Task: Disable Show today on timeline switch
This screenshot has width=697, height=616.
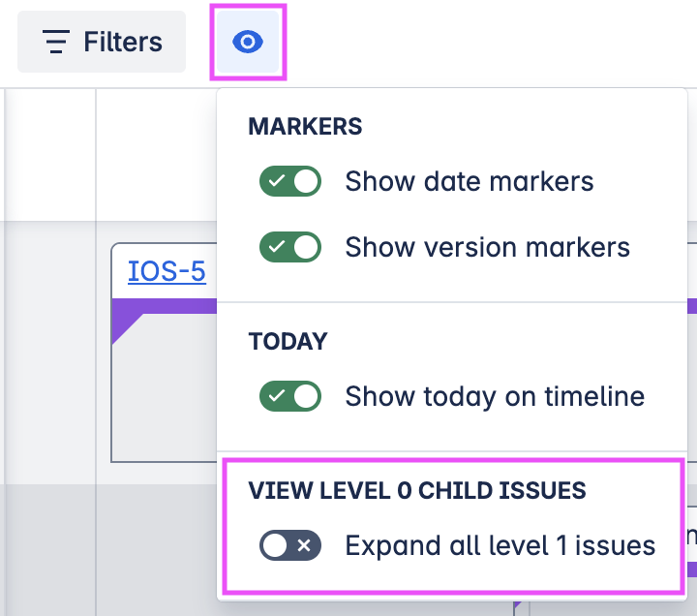Action: pos(289,396)
